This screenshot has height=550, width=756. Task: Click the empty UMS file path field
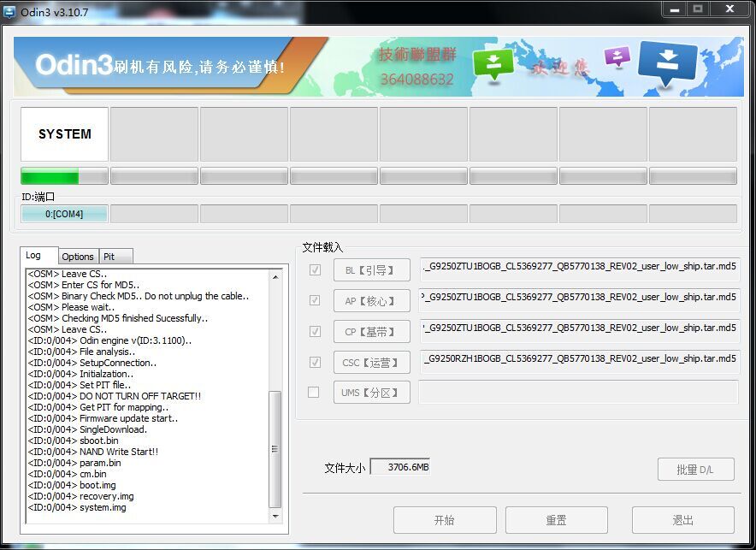pyautogui.click(x=579, y=392)
